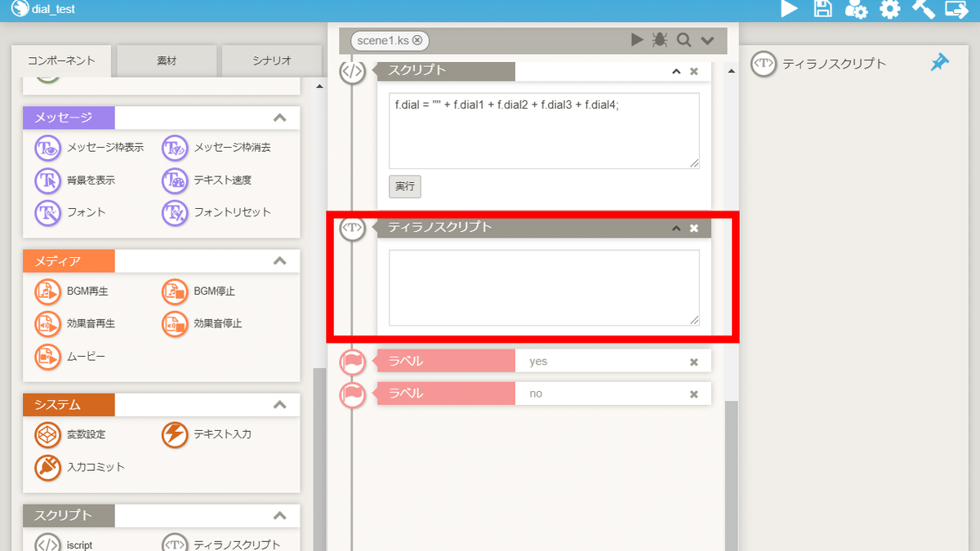Select the ムービー component
980x551 pixels.
tap(70, 356)
